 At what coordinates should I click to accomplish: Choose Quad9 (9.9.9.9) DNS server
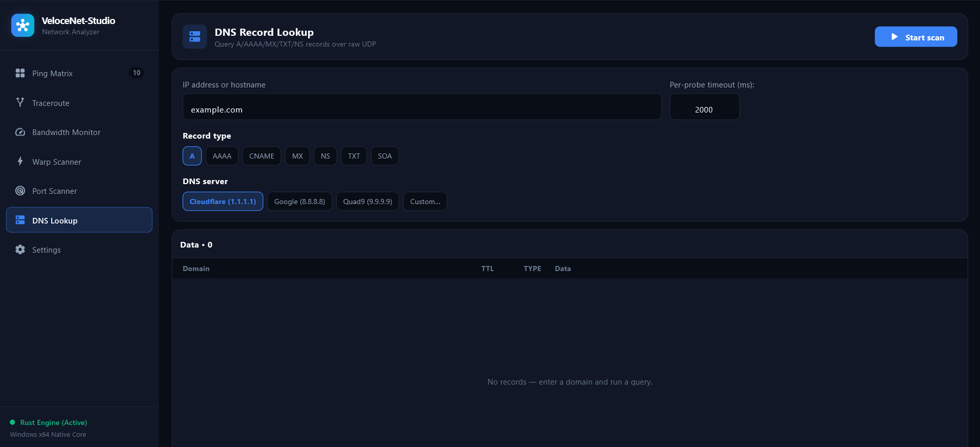(x=367, y=202)
